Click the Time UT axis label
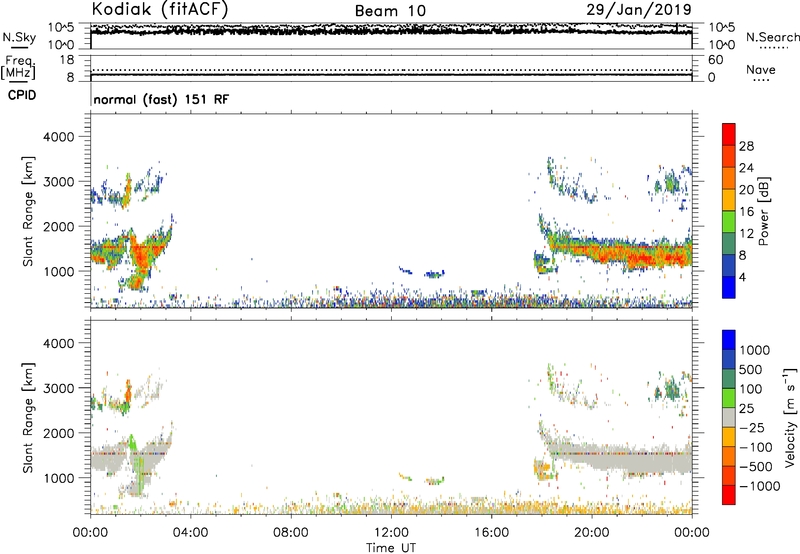Image resolution: width=800 pixels, height=554 pixels. 391,548
